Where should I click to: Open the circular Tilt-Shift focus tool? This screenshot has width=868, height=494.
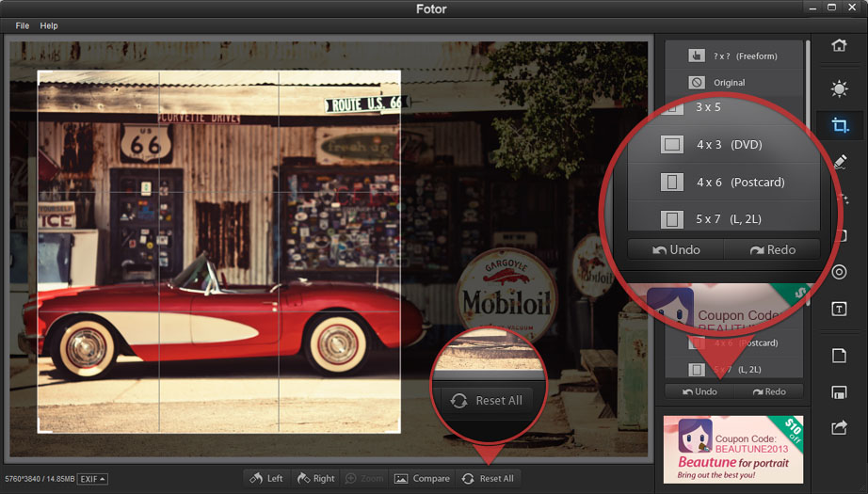coord(839,272)
